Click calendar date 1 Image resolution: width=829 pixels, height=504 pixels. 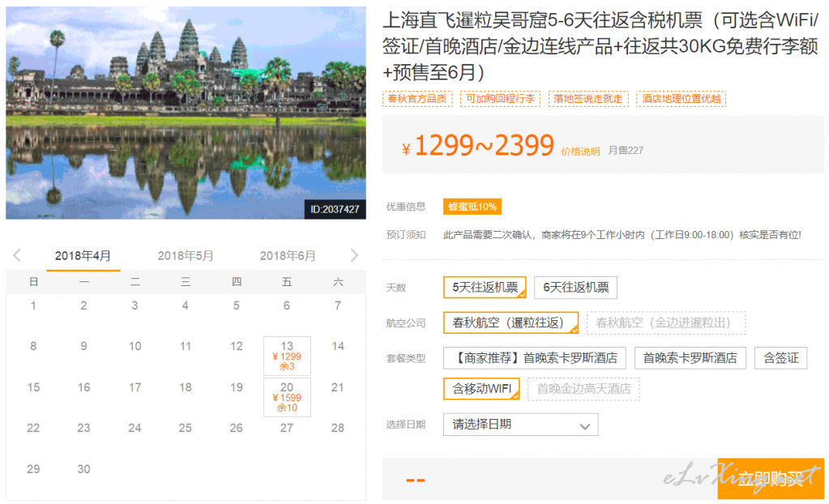click(x=33, y=305)
